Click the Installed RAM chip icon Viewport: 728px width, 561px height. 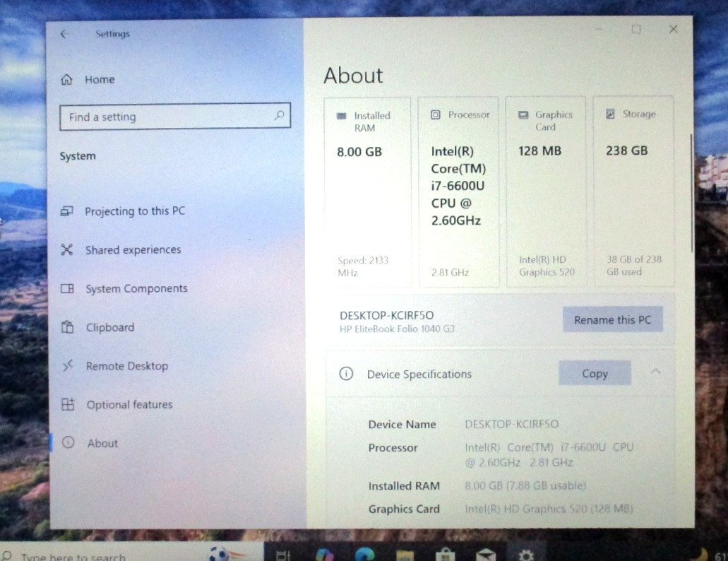click(x=341, y=116)
